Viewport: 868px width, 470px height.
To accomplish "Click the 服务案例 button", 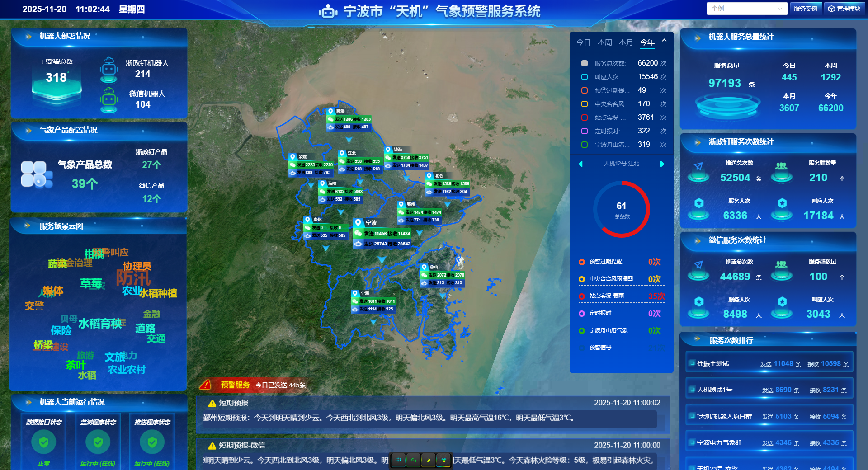I will 805,9.
